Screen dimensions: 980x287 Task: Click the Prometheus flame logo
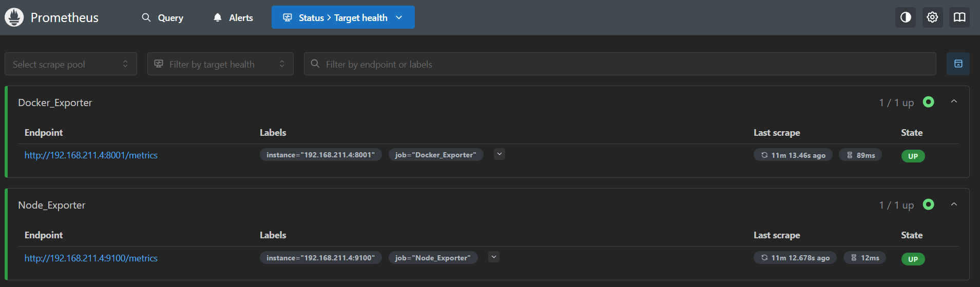point(14,17)
